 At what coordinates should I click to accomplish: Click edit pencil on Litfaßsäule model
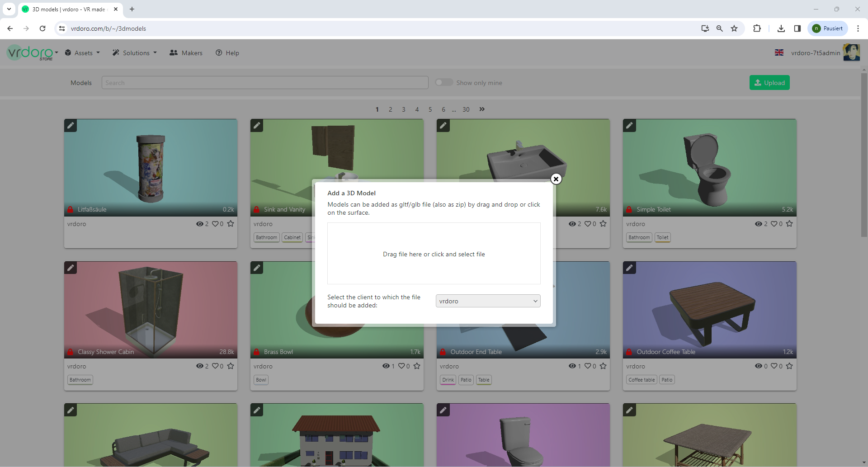(x=71, y=126)
